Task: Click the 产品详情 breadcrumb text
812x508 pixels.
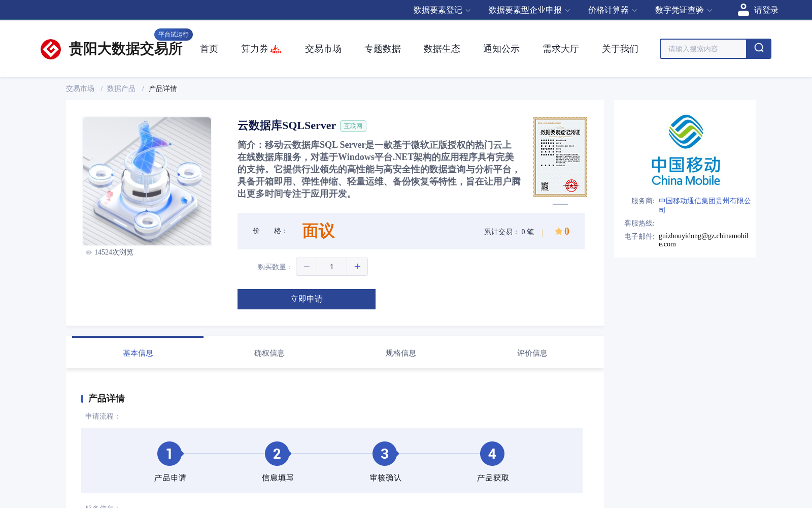Action: coord(163,88)
